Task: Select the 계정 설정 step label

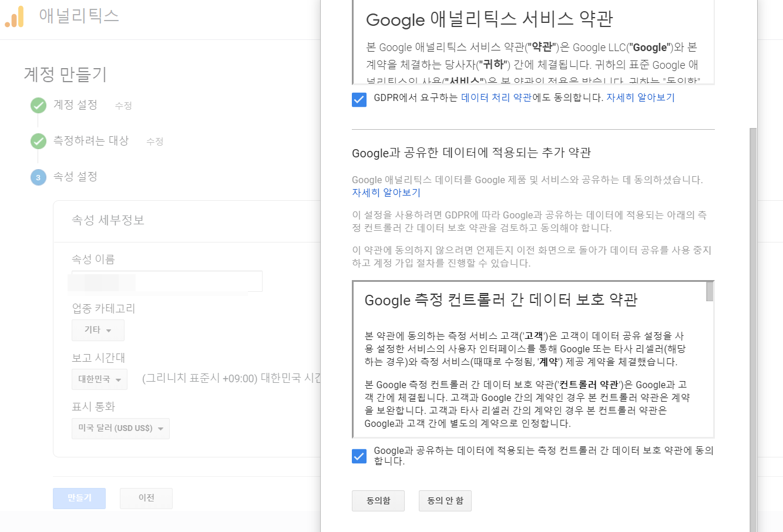Action: (x=75, y=105)
